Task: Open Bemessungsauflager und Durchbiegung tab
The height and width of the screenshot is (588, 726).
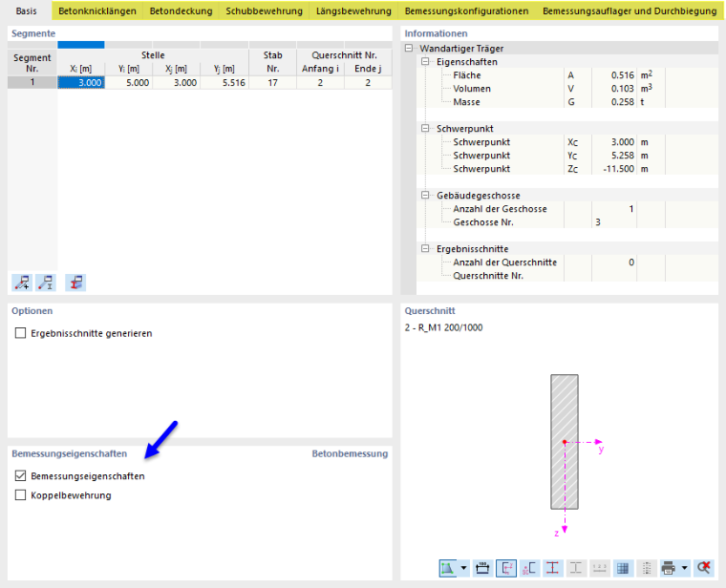Action: pos(630,10)
